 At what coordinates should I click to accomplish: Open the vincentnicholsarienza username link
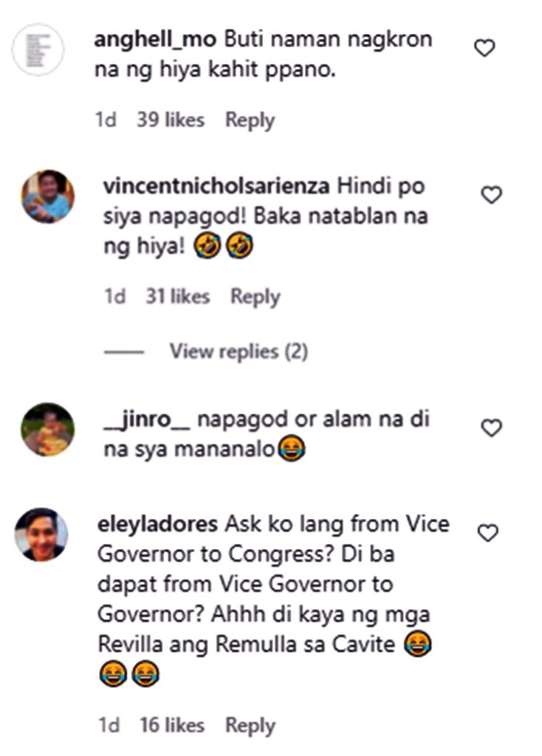pos(216,186)
